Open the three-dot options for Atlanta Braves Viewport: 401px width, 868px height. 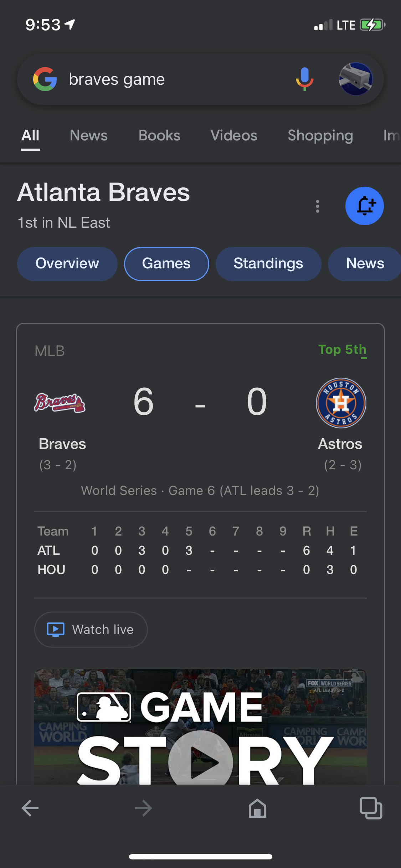coord(317,206)
